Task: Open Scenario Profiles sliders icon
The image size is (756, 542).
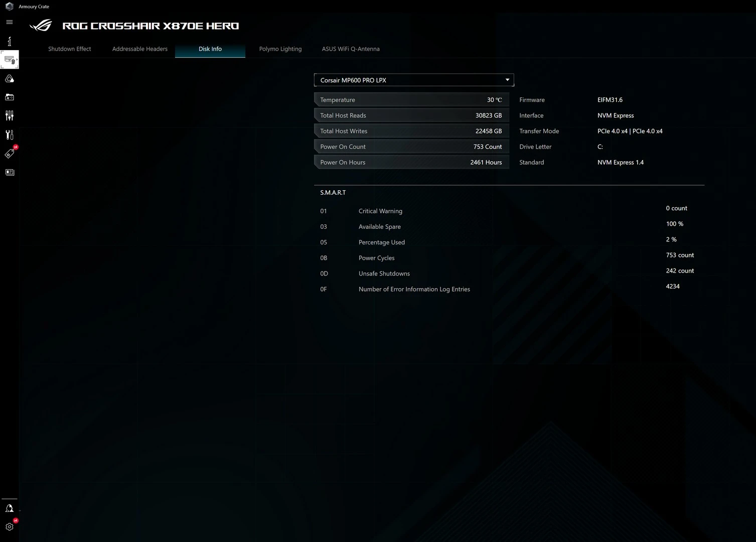Action: (x=10, y=116)
